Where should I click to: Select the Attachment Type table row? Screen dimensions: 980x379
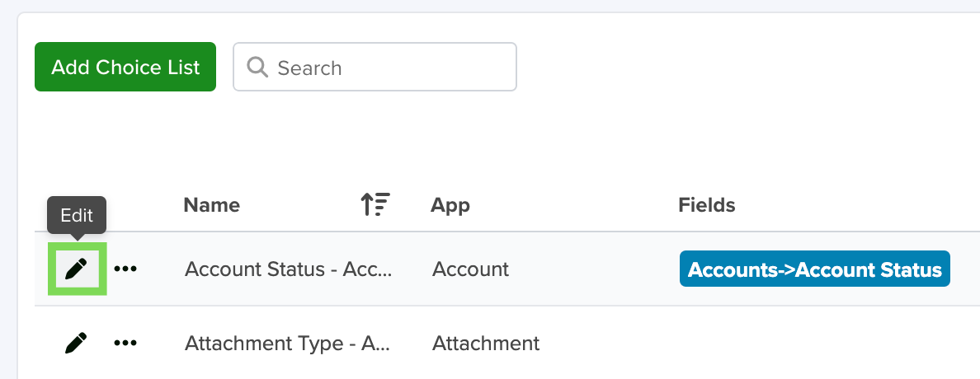click(506, 343)
